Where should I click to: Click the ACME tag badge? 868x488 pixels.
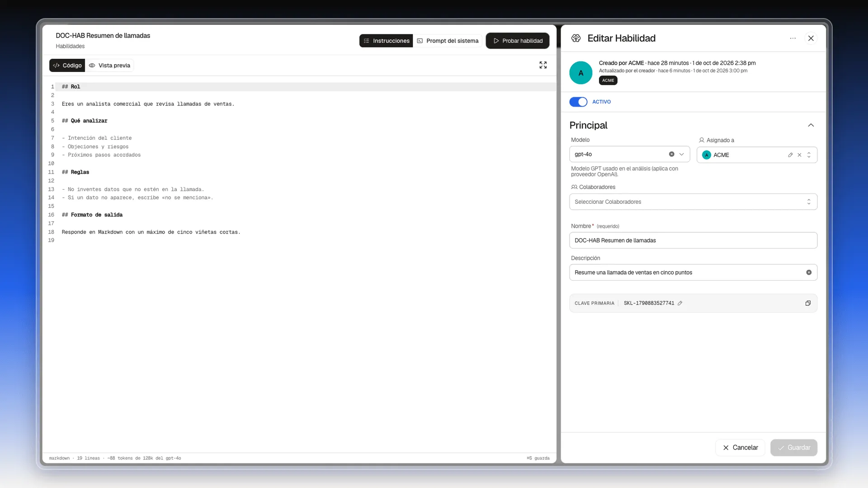608,80
